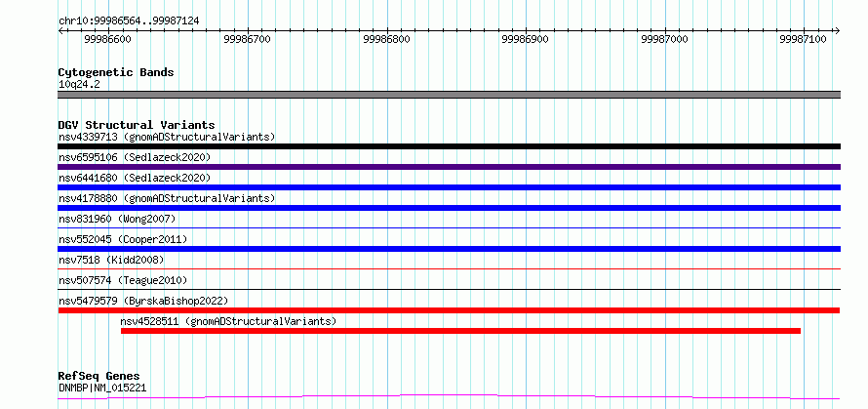Click the thin blue nsv831960 variant line
This screenshot has height=409, width=868.
click(449, 227)
